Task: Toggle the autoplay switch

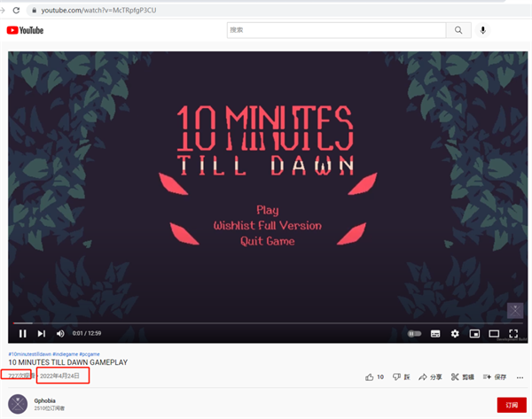Action: point(414,334)
